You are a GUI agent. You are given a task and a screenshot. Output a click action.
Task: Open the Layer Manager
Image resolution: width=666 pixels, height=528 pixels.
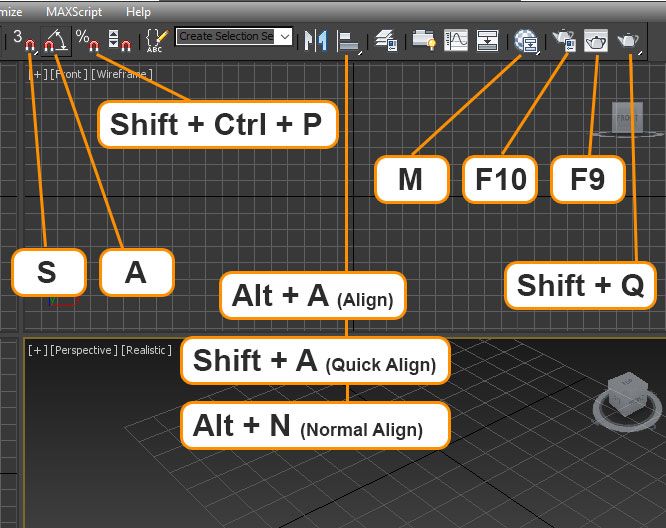(387, 40)
